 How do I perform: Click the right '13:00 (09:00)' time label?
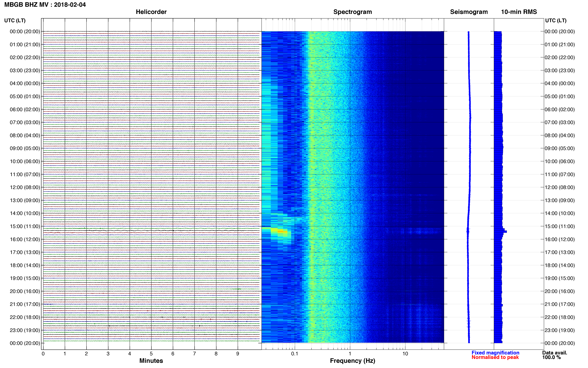[560, 200]
